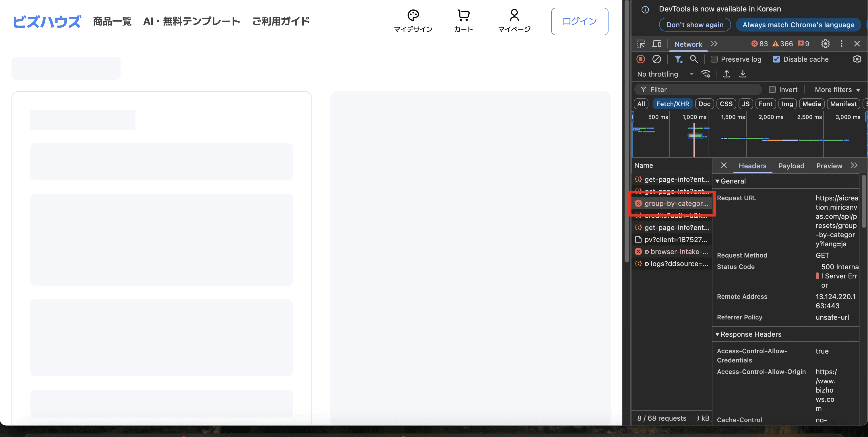Screen dimensions: 868x437
Task: Click the stop recording network log icon
Action: click(x=641, y=59)
